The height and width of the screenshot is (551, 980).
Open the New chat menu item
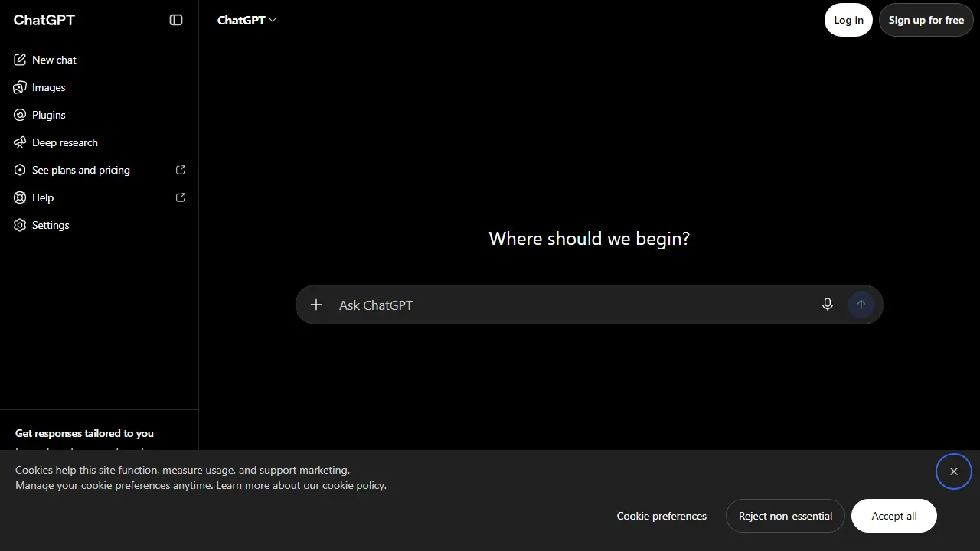click(100, 60)
